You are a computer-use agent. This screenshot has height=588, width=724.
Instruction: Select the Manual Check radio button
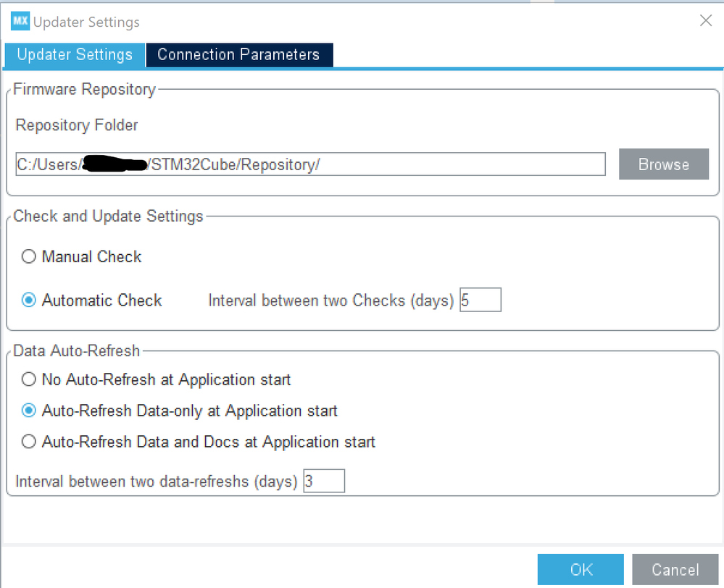(x=28, y=257)
